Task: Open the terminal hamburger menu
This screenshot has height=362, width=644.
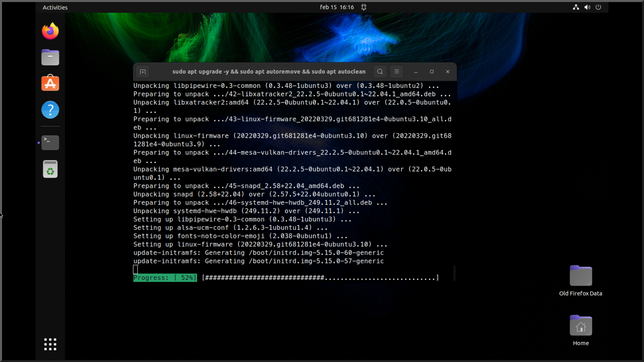Action: click(397, 71)
